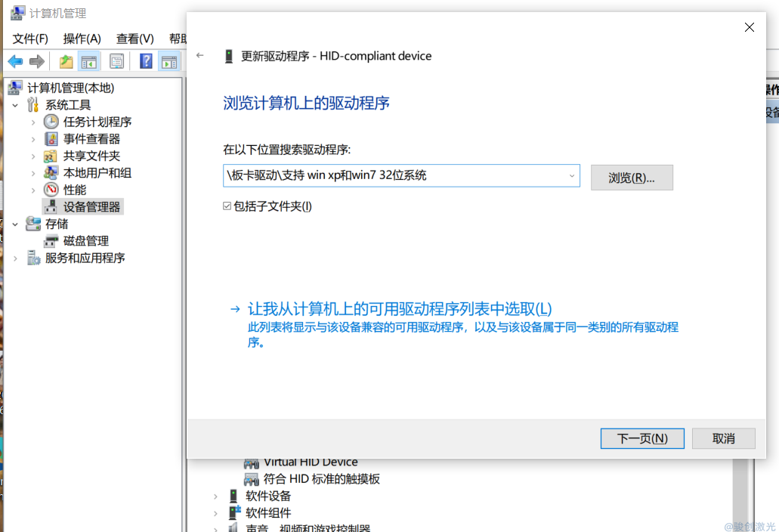This screenshot has height=532, width=779.
Task: Click the Properties toolbar icon
Action: coord(117,62)
